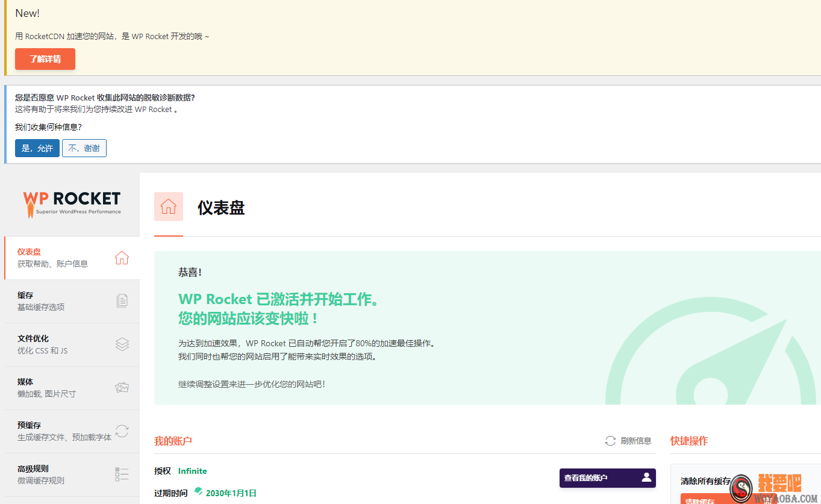The width and height of the screenshot is (821, 504).
Task: Click the 懒加载, 图片尺寸 subtitle
Action: [47, 394]
